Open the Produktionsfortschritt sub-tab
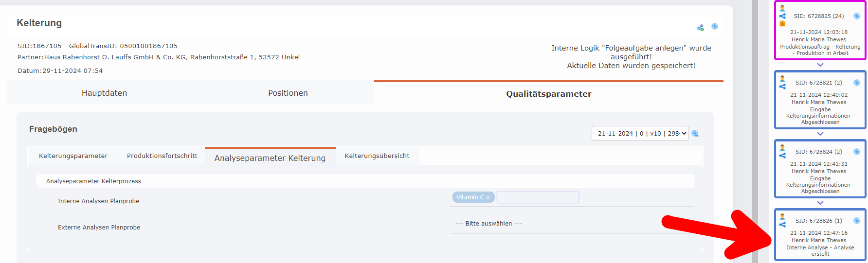The height and width of the screenshot is (263, 868). tap(162, 156)
